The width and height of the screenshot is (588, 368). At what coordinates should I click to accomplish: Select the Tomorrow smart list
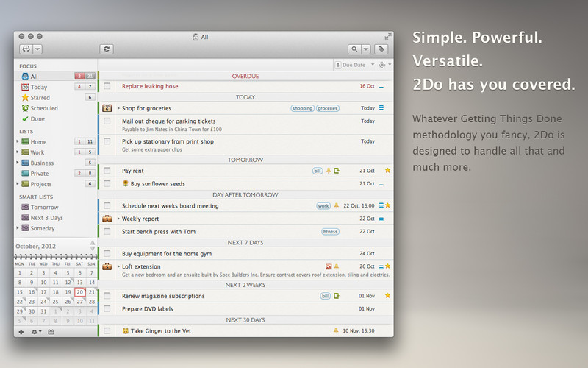click(x=43, y=207)
